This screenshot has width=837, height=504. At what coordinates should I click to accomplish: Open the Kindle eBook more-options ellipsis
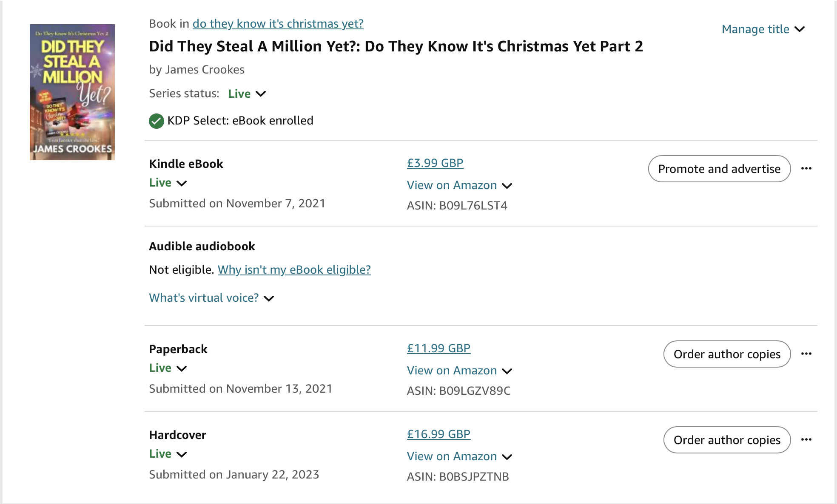coord(806,169)
